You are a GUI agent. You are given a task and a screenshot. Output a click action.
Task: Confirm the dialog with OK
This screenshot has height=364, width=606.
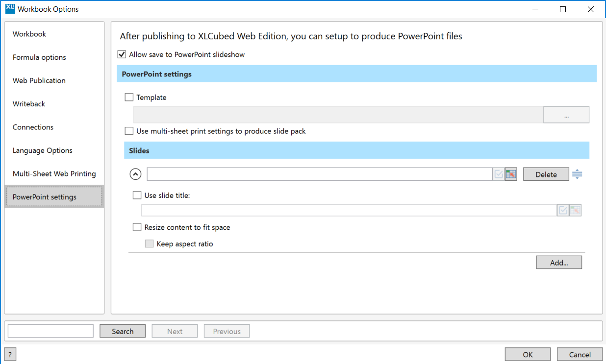coord(528,355)
